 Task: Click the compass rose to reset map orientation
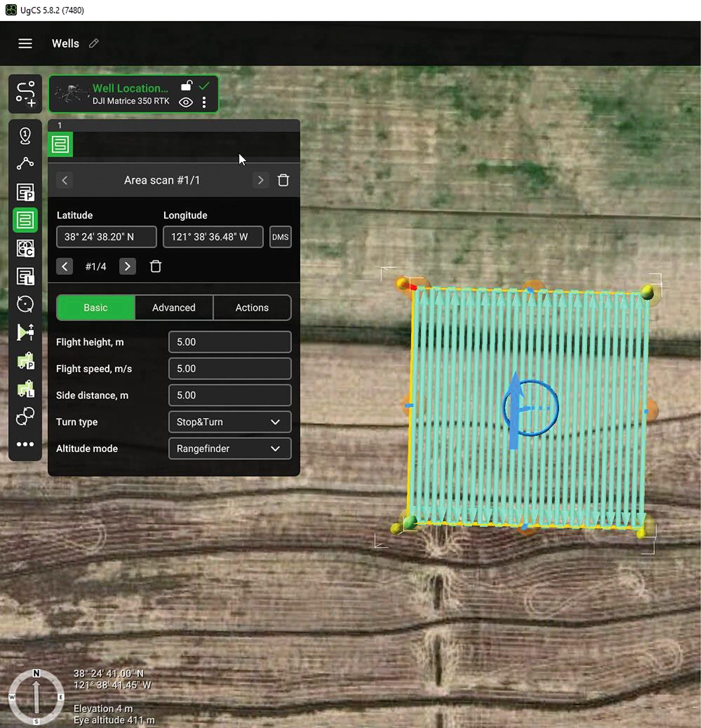(36, 698)
